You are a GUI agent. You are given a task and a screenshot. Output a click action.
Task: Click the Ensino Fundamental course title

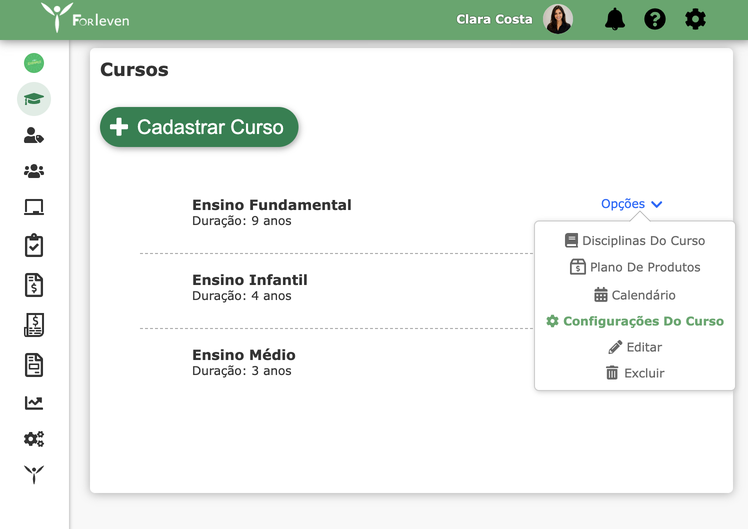(x=271, y=205)
